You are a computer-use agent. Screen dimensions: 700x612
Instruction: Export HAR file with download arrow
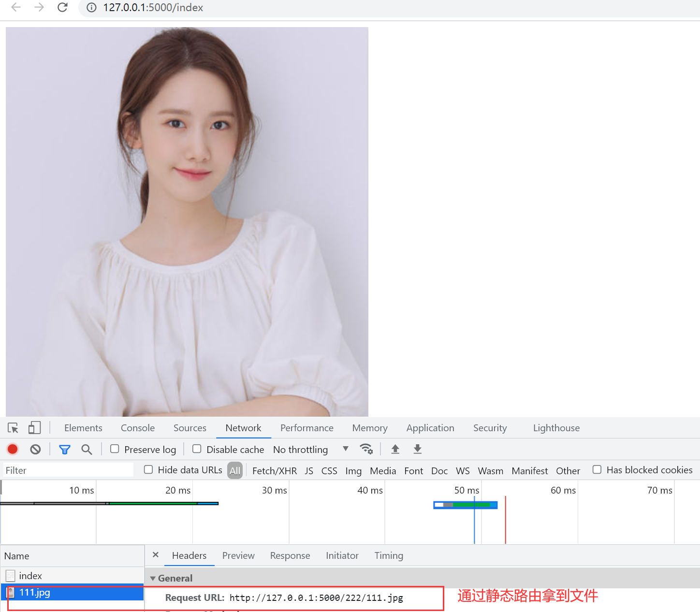click(x=418, y=449)
